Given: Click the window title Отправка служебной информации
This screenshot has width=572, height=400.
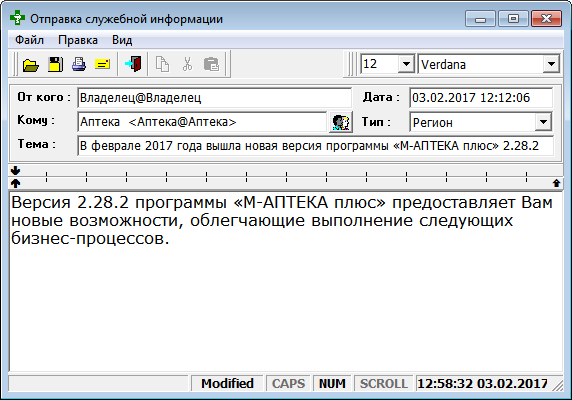Looking at the screenshot, I should point(126,19).
